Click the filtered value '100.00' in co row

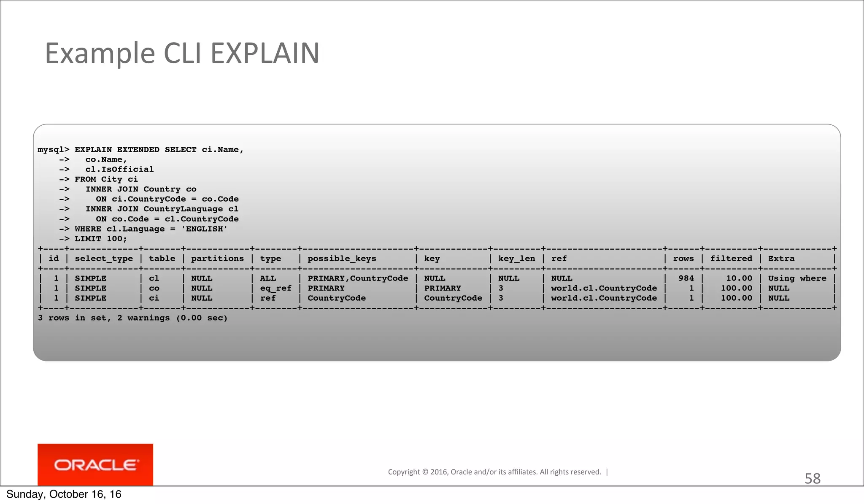(x=737, y=288)
